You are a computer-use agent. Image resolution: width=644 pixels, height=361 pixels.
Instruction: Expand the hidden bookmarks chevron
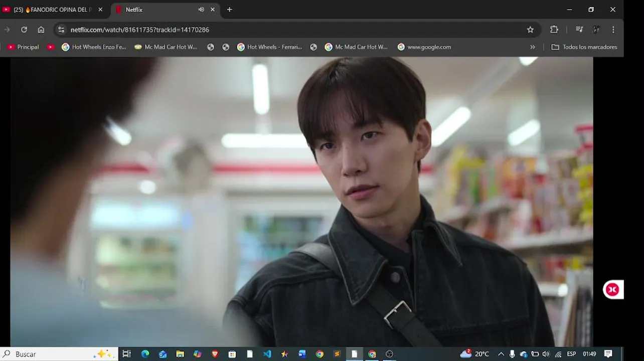(x=533, y=47)
